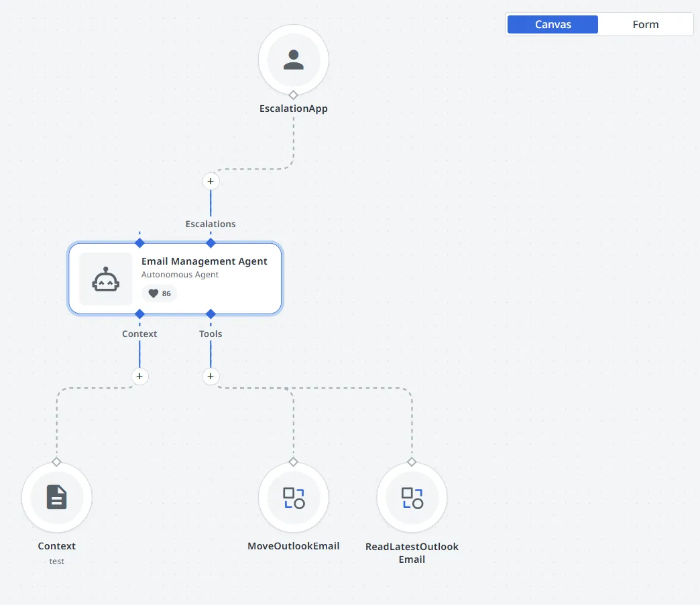Click the Escalations input port atop agent card
The width and height of the screenshot is (700, 605).
click(x=211, y=243)
